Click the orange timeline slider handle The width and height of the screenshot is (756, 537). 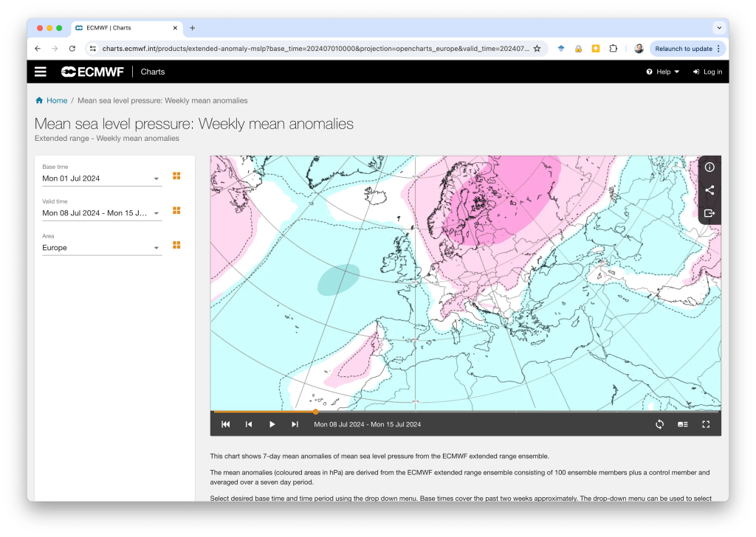point(315,412)
